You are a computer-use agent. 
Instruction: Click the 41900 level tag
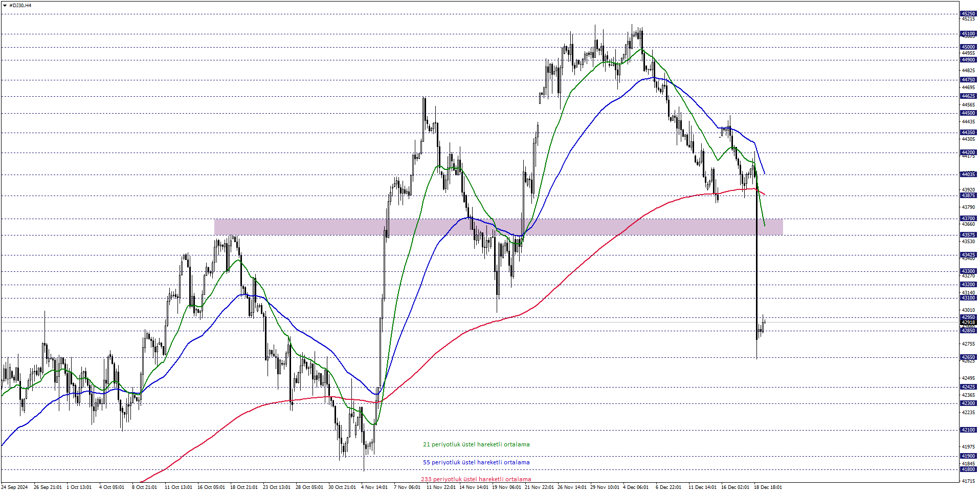[x=968, y=456]
